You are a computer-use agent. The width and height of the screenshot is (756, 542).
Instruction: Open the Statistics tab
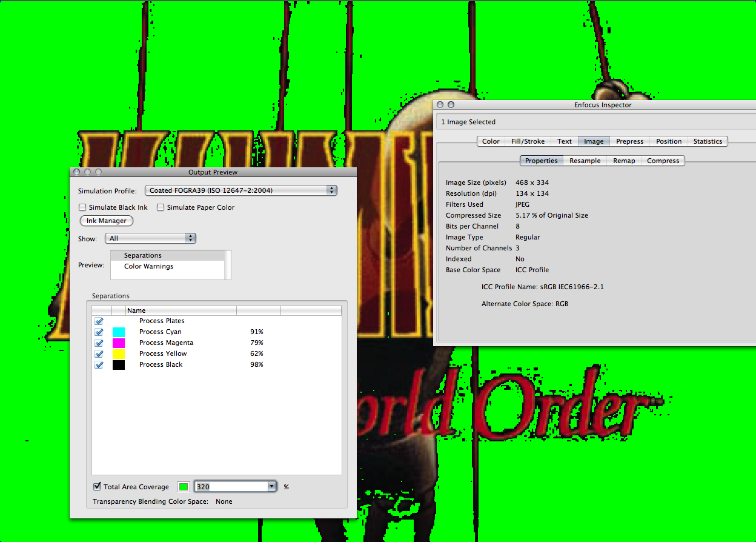(x=708, y=141)
